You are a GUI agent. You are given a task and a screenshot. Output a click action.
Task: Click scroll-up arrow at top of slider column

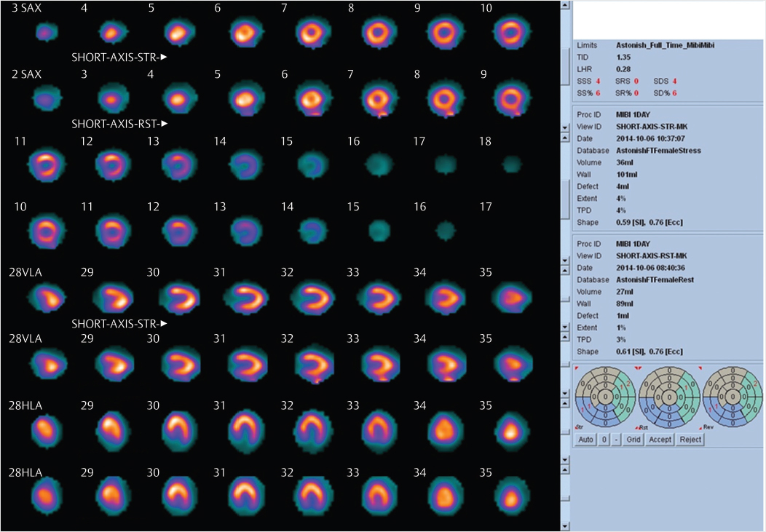tap(566, 6)
